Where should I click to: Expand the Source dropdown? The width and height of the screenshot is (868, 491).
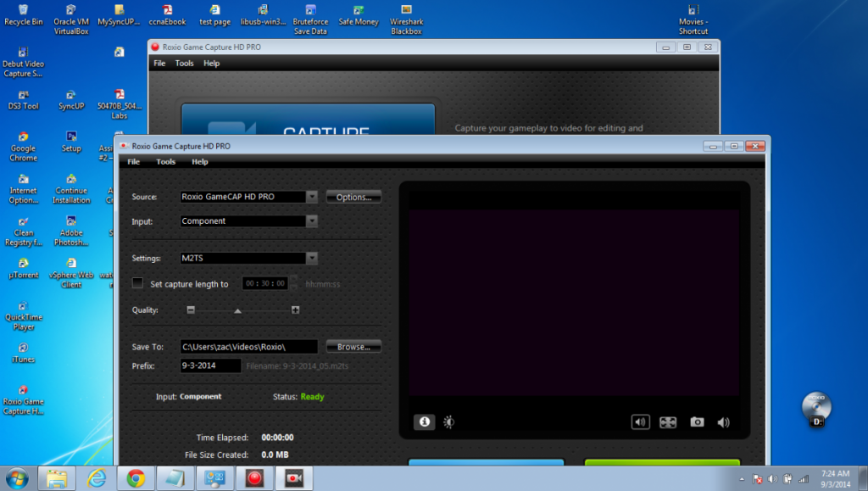tap(312, 197)
